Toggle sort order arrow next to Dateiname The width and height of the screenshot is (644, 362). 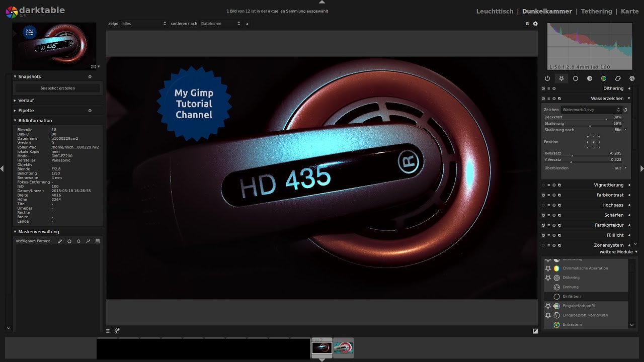(247, 24)
